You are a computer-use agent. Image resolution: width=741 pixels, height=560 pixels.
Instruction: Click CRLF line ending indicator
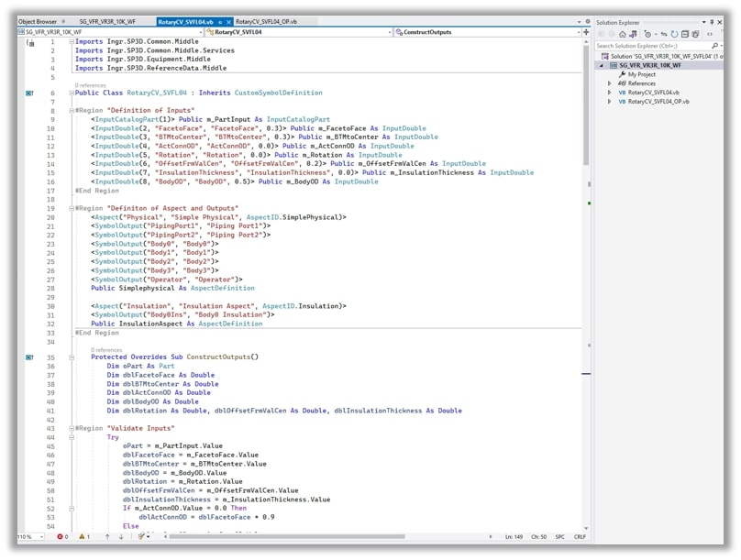(x=580, y=537)
